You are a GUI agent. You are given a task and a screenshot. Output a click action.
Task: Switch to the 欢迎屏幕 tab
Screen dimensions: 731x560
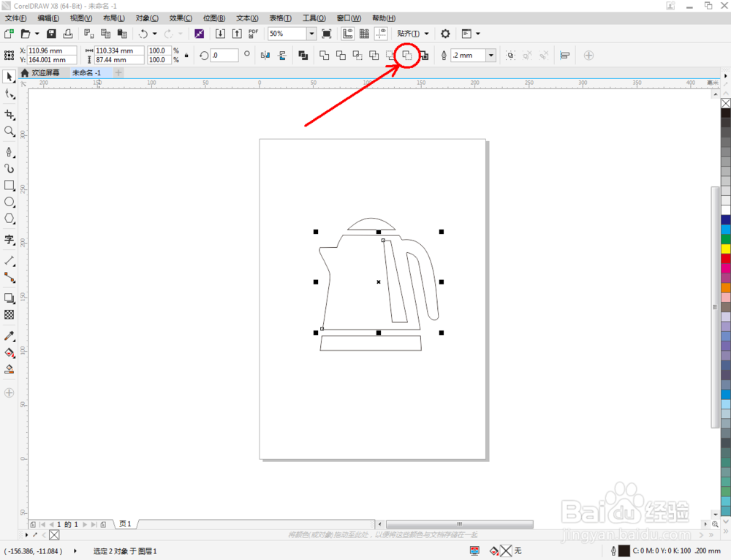[45, 72]
